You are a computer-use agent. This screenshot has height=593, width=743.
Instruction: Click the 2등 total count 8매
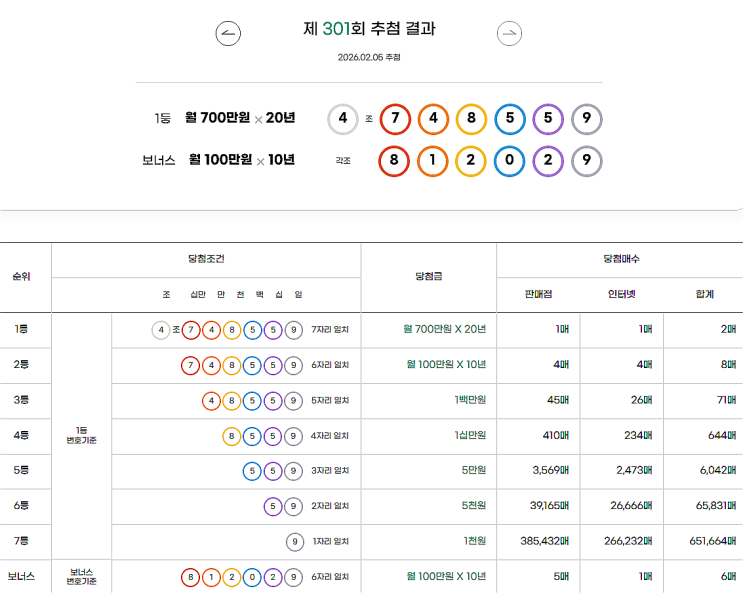click(728, 365)
